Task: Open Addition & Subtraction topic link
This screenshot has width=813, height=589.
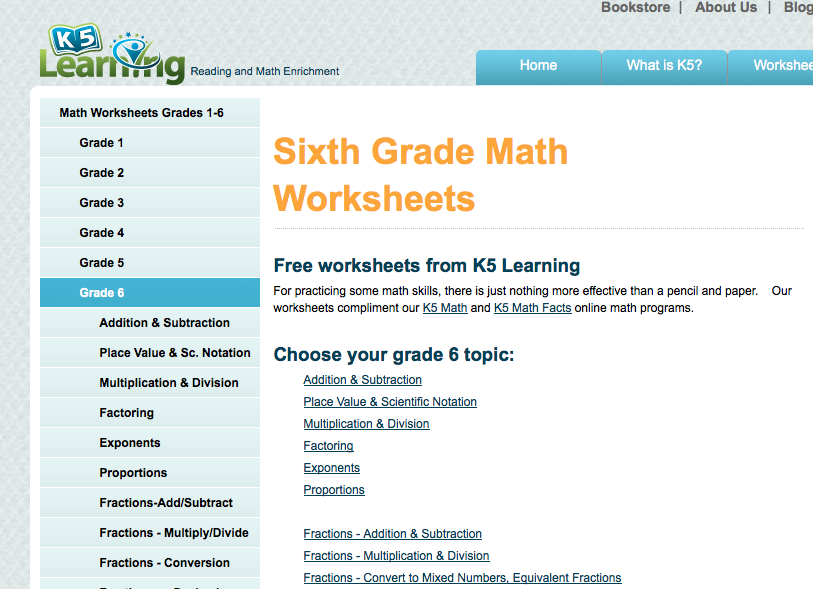Action: point(362,380)
